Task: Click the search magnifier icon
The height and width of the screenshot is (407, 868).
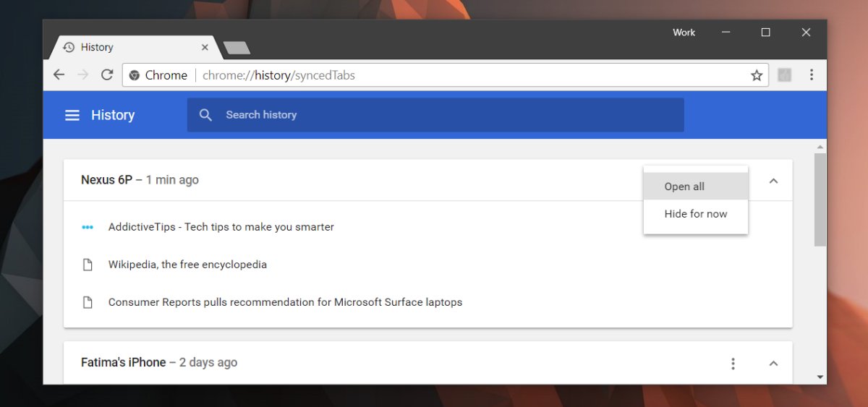Action: [205, 115]
